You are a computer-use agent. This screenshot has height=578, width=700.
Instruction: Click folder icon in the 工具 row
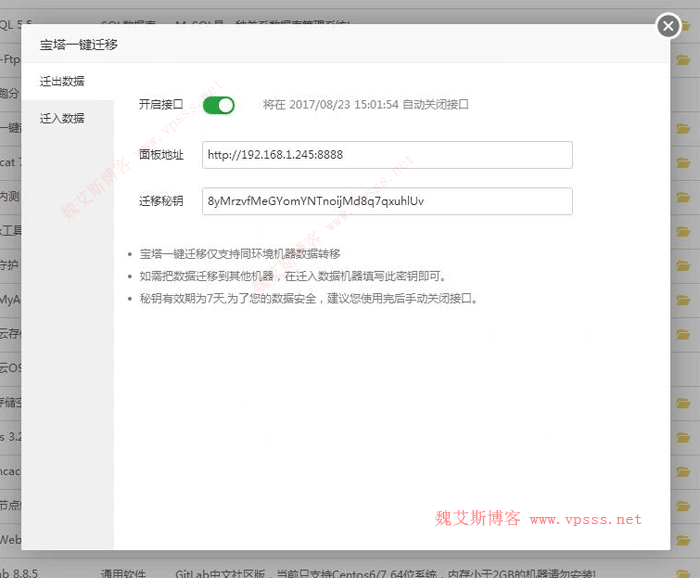point(684,230)
